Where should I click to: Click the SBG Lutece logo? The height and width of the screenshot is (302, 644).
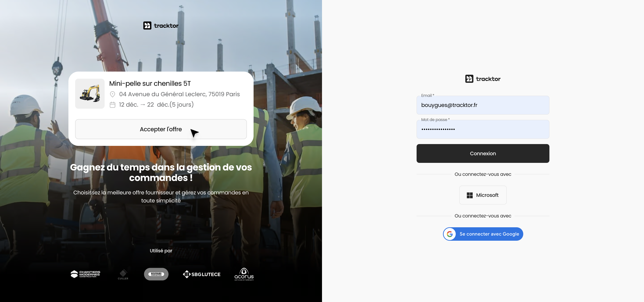pos(201,274)
